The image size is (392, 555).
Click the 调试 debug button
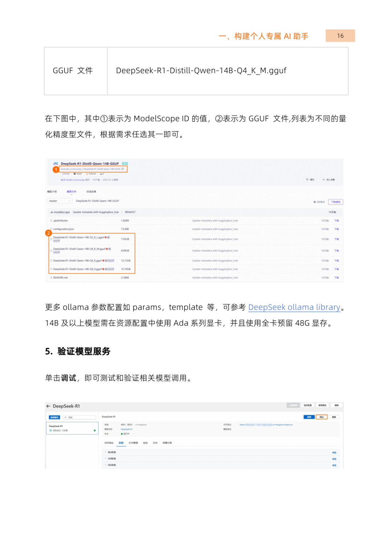pos(322,417)
